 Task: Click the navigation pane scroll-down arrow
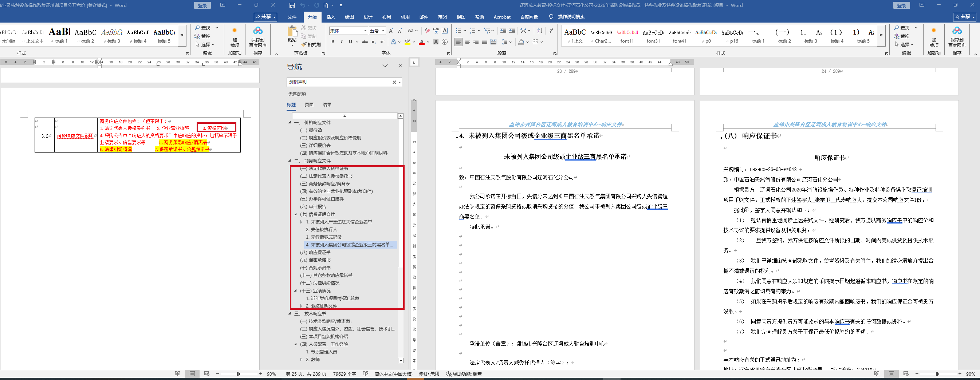point(400,360)
